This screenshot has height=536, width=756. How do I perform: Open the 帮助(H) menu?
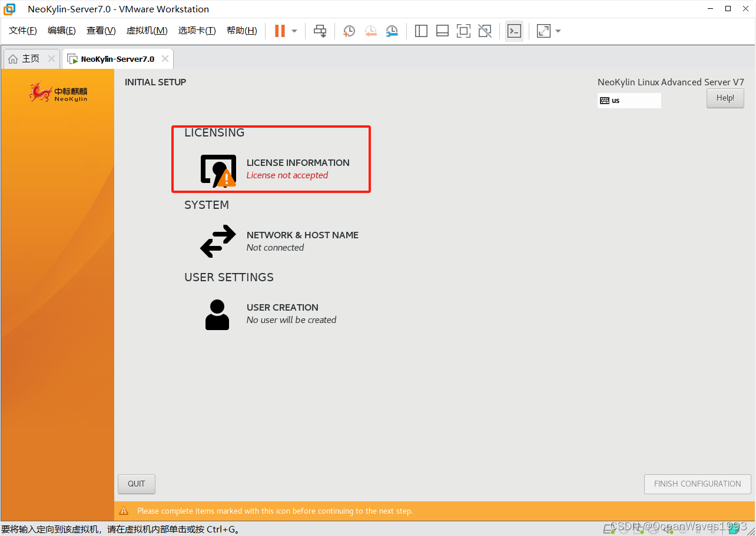click(242, 31)
